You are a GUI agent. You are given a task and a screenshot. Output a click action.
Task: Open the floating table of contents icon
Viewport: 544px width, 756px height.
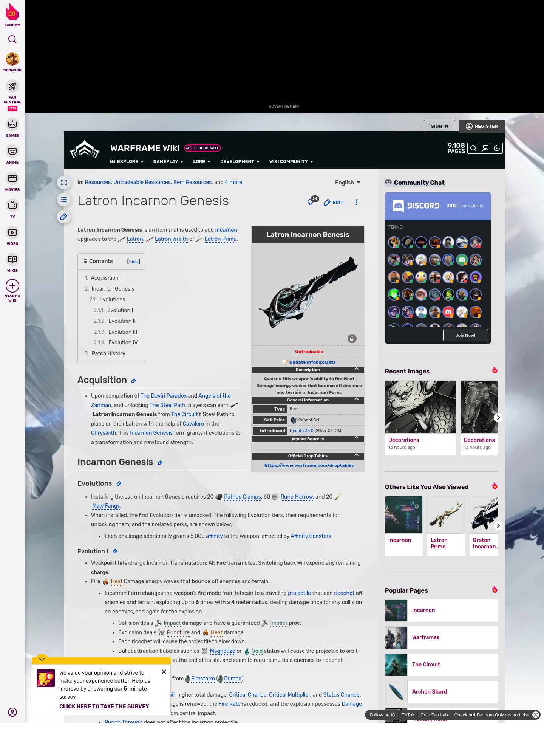tap(64, 200)
